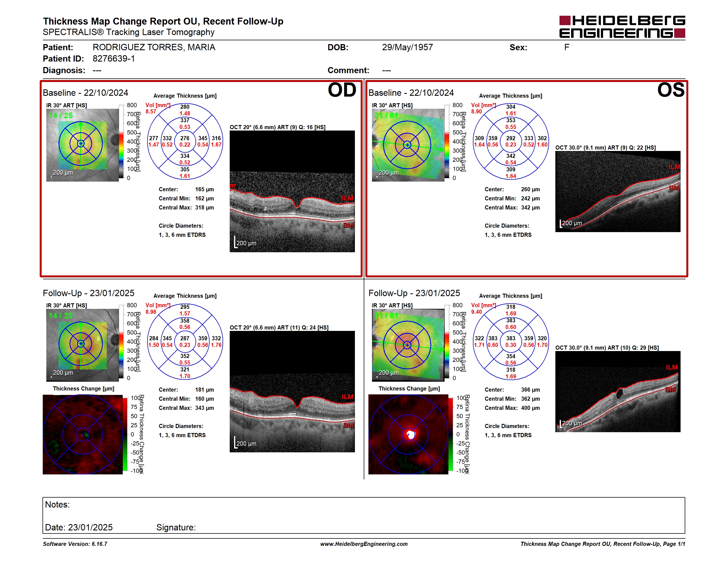This screenshot has width=728, height=563.
Task: Click the large 'OS' eye label
Action: coord(670,90)
